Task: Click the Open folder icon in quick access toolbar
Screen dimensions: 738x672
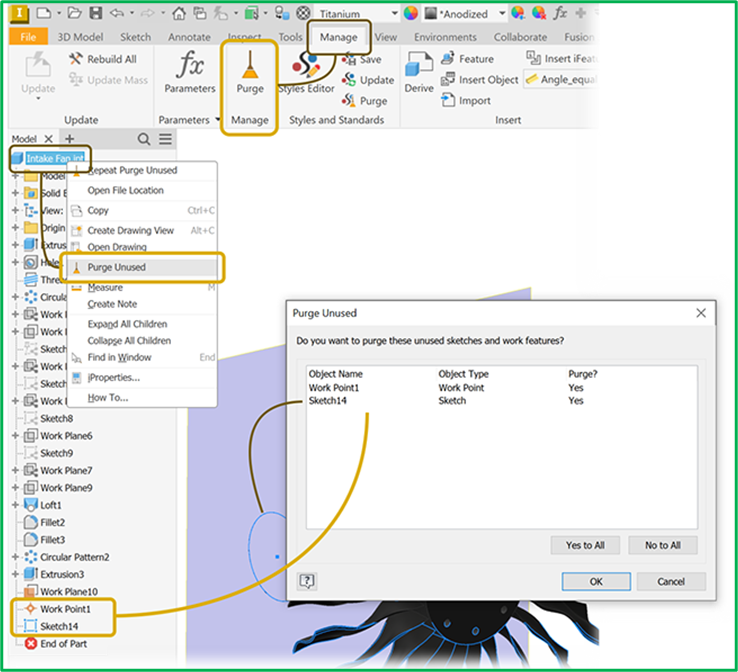Action: click(x=74, y=13)
